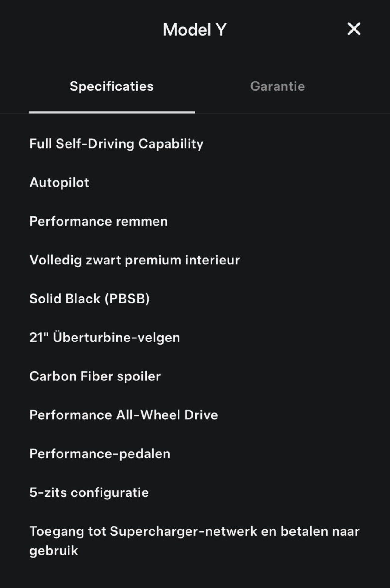This screenshot has width=390, height=588.
Task: Select the 5-zits configuratie entry
Action: [x=89, y=492]
